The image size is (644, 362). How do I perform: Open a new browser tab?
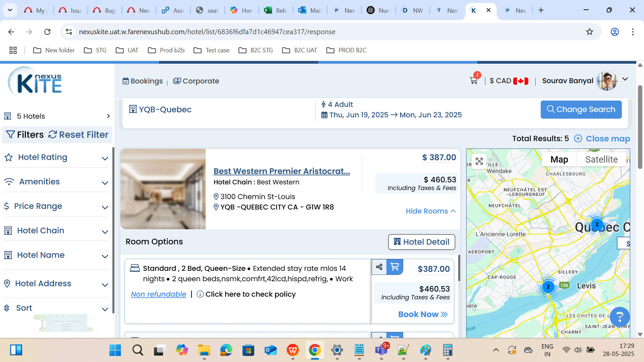click(541, 10)
